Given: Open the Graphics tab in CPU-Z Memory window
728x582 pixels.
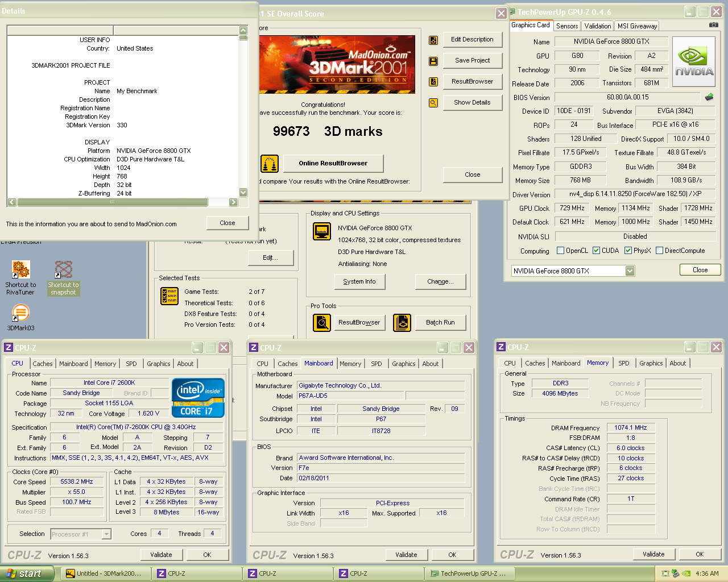Looking at the screenshot, I should (651, 363).
